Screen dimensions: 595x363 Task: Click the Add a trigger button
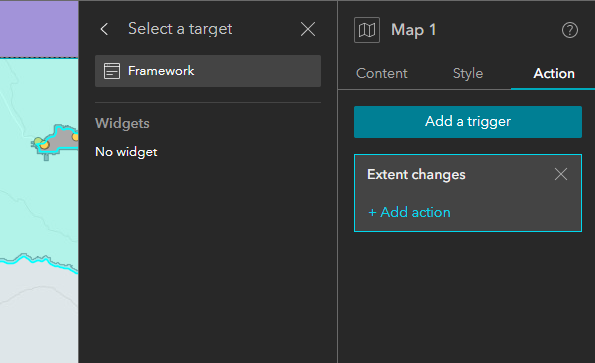click(468, 122)
